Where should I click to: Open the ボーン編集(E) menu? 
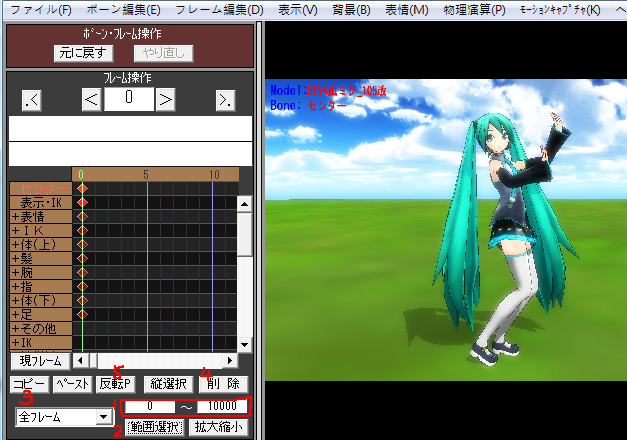(123, 10)
